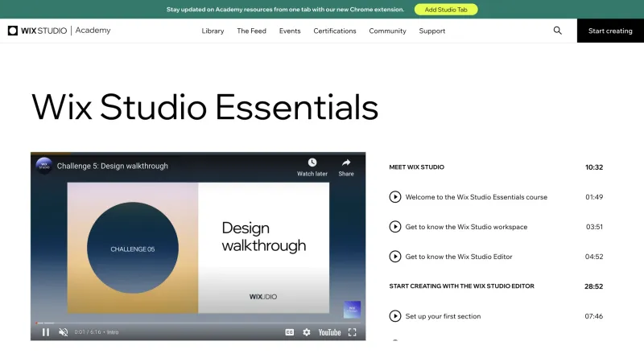The image size is (644, 362).
Task: Click the Wix Studio channel avatar
Action: pos(44,166)
